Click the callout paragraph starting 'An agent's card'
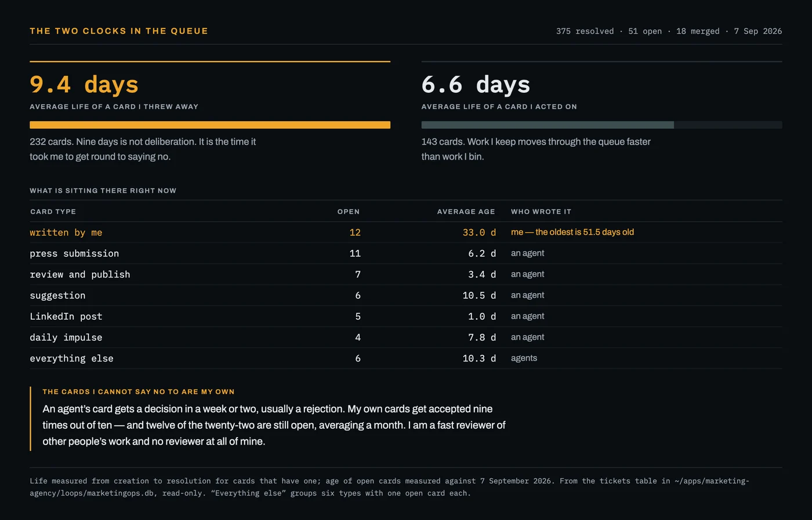 pyautogui.click(x=274, y=425)
